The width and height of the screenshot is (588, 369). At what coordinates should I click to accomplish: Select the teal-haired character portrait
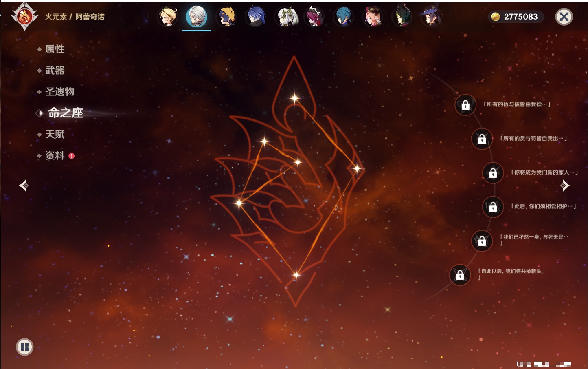tap(344, 17)
